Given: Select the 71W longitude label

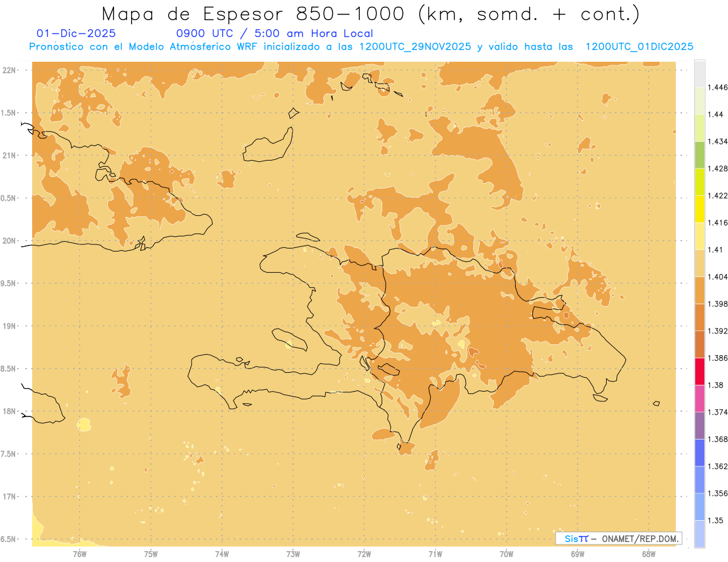Looking at the screenshot, I should coord(435,554).
